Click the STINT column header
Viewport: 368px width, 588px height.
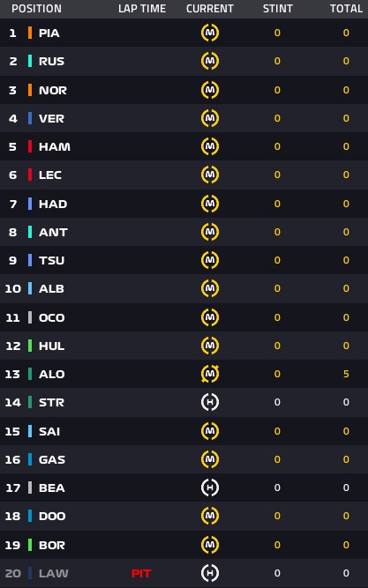277,9
